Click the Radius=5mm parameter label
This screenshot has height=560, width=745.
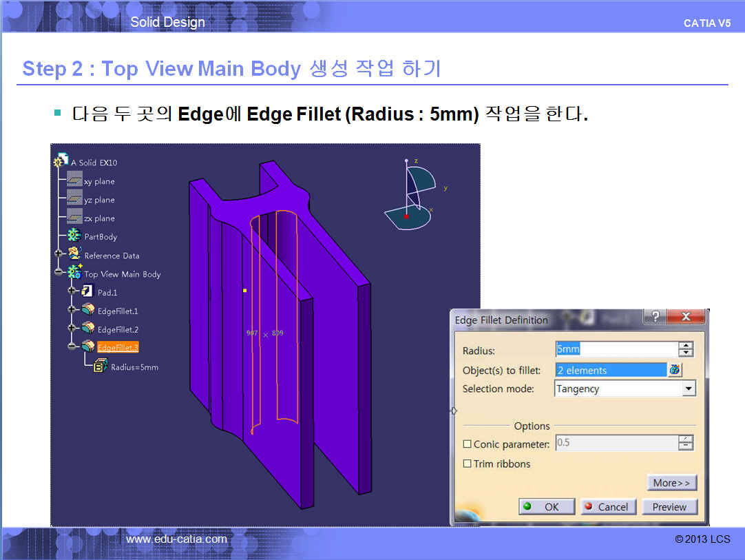tap(134, 367)
